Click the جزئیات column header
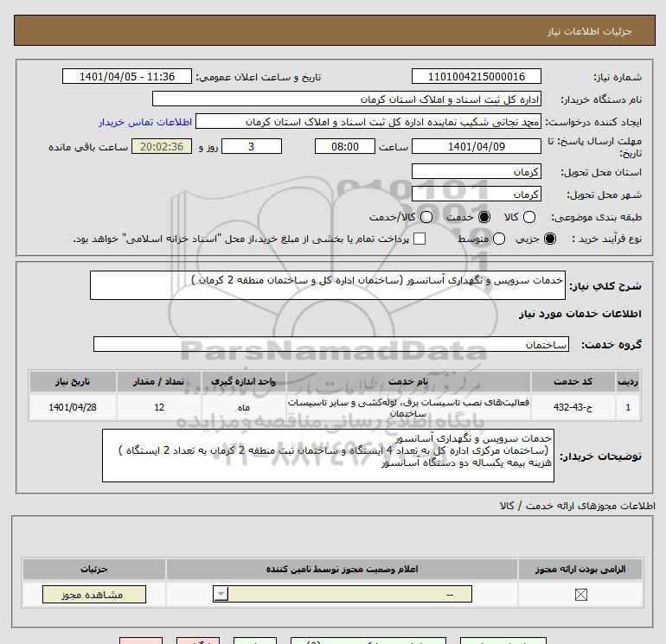This screenshot has width=666, height=644. [x=94, y=569]
